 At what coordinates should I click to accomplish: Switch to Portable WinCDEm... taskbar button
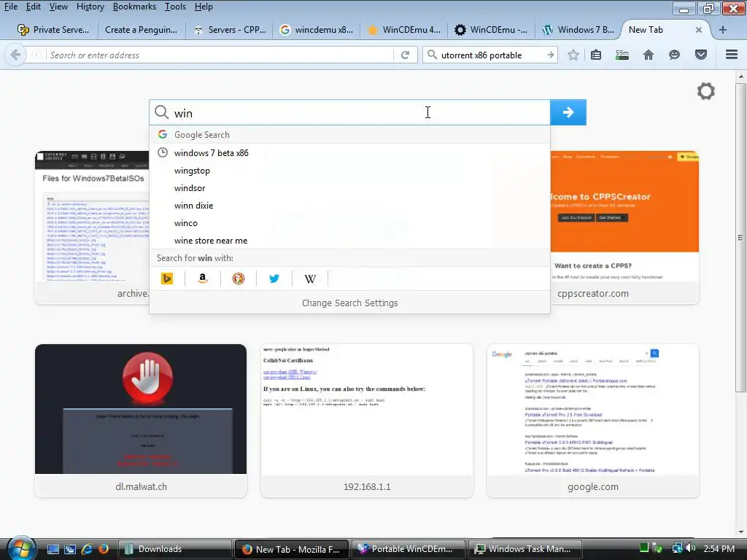(410, 549)
